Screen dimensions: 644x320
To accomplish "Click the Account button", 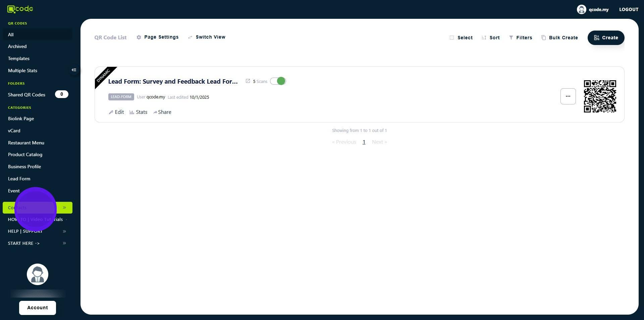I will (38, 308).
